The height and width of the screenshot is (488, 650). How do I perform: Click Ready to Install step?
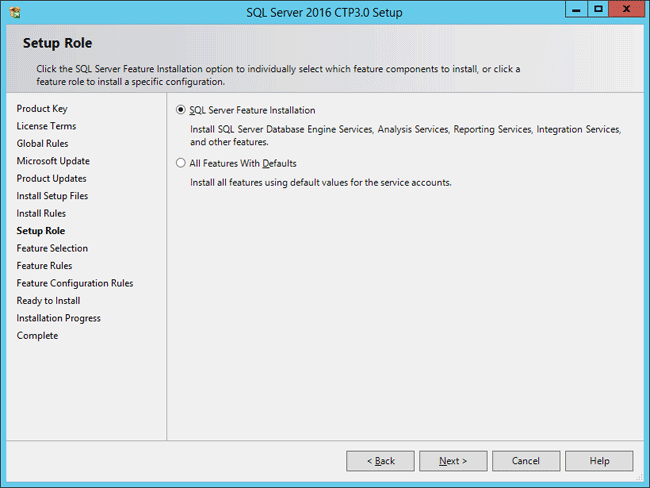49,301
